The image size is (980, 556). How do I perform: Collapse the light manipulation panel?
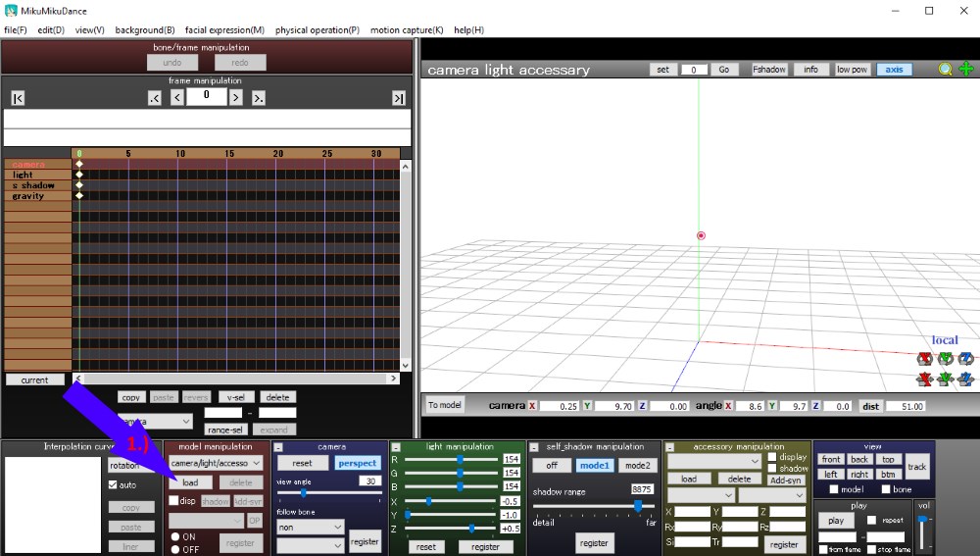click(396, 447)
